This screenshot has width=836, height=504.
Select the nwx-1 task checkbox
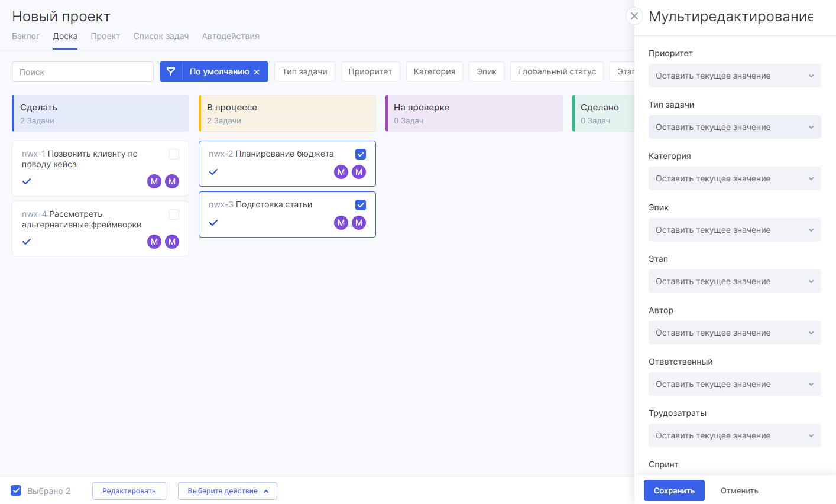point(174,154)
